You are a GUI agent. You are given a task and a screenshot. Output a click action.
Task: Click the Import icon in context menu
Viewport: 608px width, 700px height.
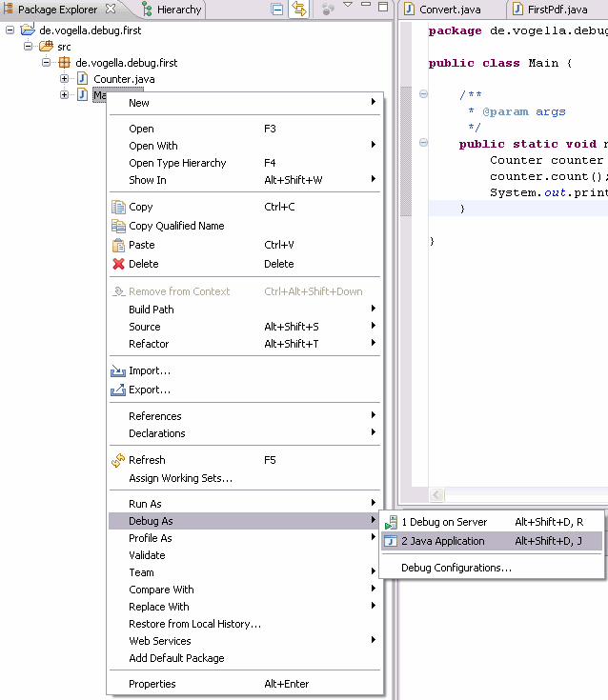click(118, 370)
